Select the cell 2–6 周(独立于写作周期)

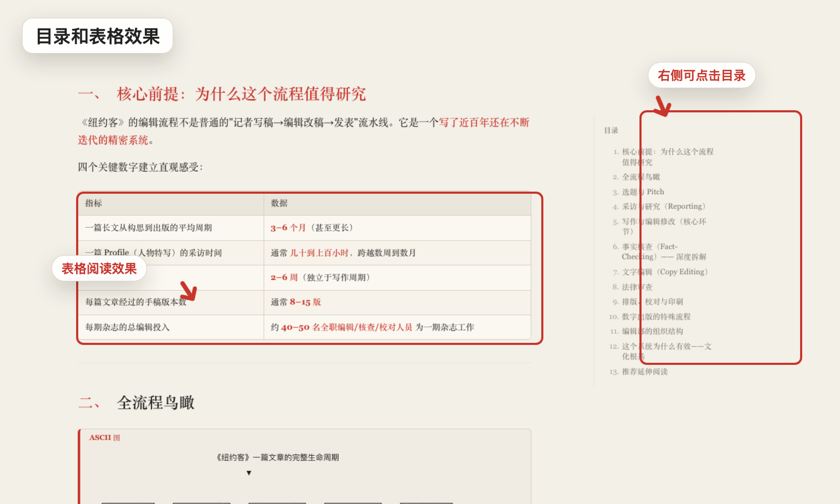397,277
